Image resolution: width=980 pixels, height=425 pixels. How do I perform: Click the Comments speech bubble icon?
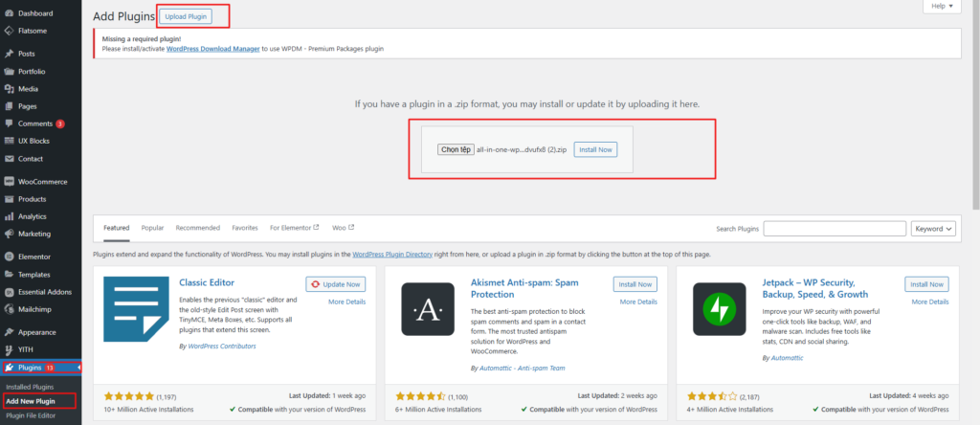pos(9,123)
